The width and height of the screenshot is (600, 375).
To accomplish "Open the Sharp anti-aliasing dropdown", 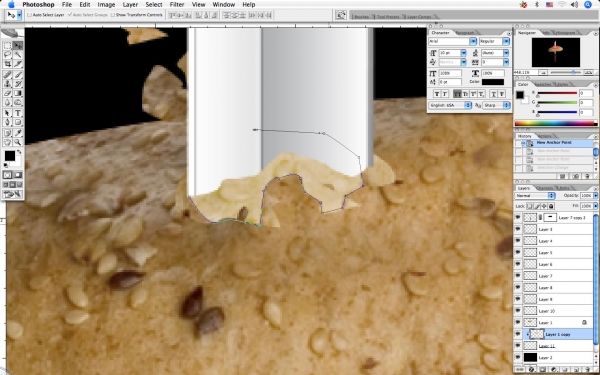I will point(496,105).
